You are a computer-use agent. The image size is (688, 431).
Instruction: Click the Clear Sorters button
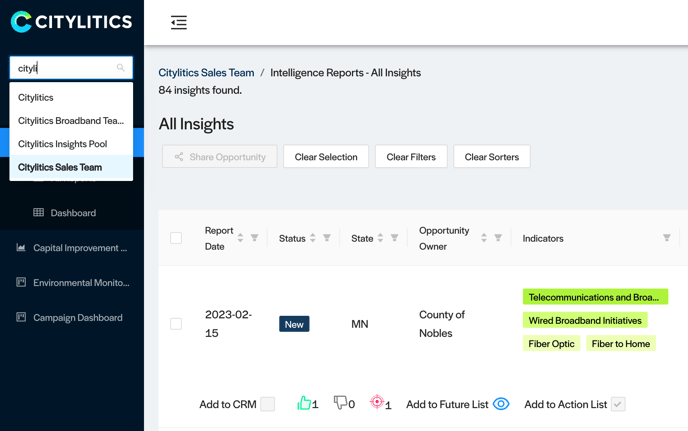tap(492, 157)
